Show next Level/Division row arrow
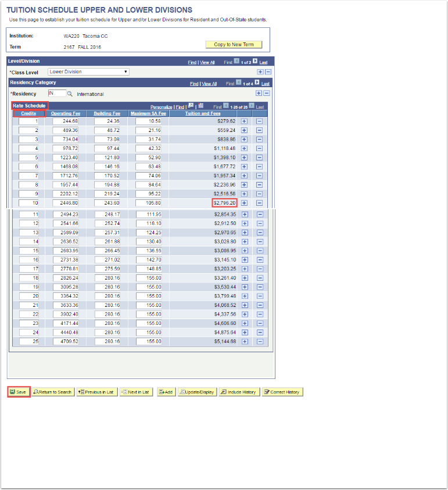The height and width of the screenshot is (490, 448). 255,61
